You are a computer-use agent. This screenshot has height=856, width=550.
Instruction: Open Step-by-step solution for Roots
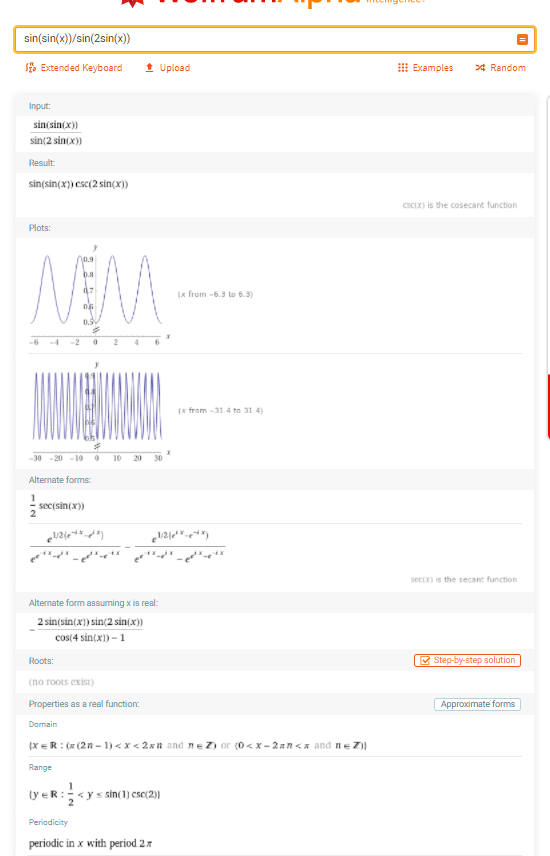click(x=467, y=661)
